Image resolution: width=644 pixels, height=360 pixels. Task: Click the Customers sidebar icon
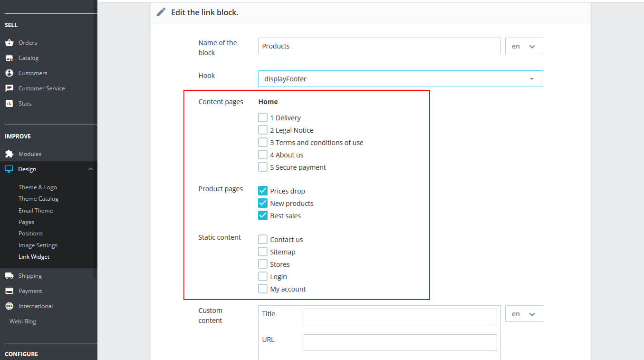coord(10,73)
